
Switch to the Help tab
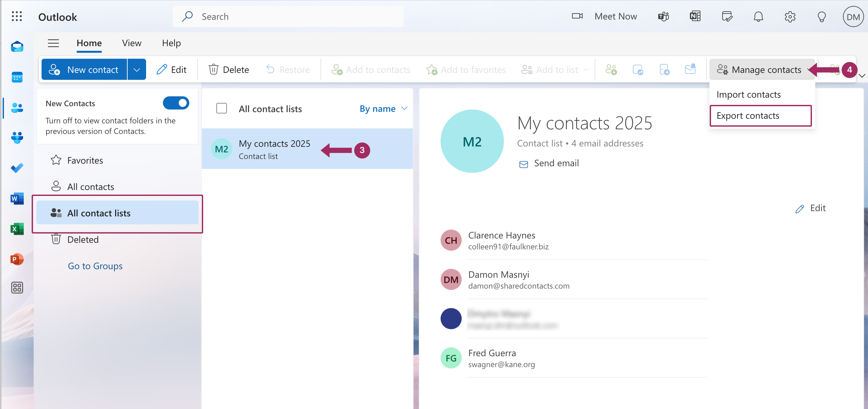click(x=171, y=43)
